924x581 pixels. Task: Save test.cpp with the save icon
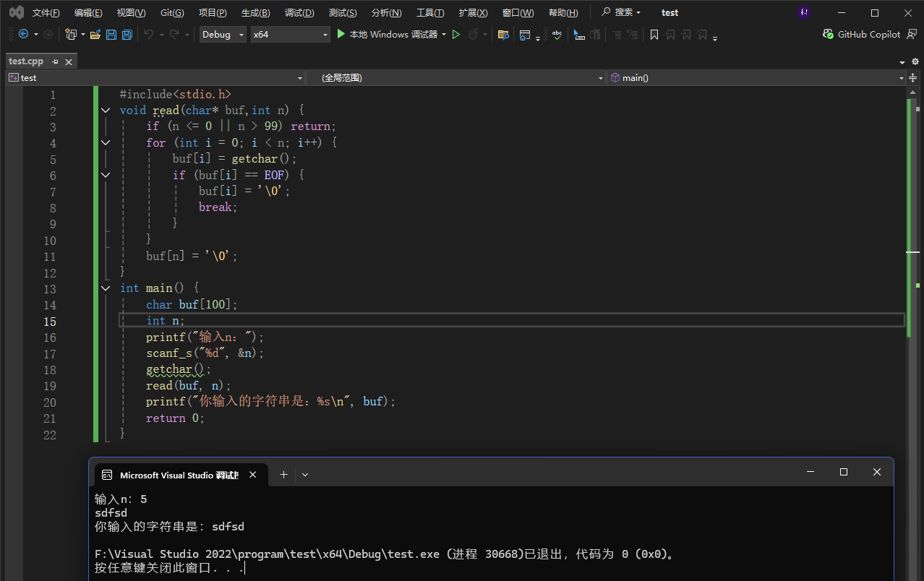click(x=111, y=34)
